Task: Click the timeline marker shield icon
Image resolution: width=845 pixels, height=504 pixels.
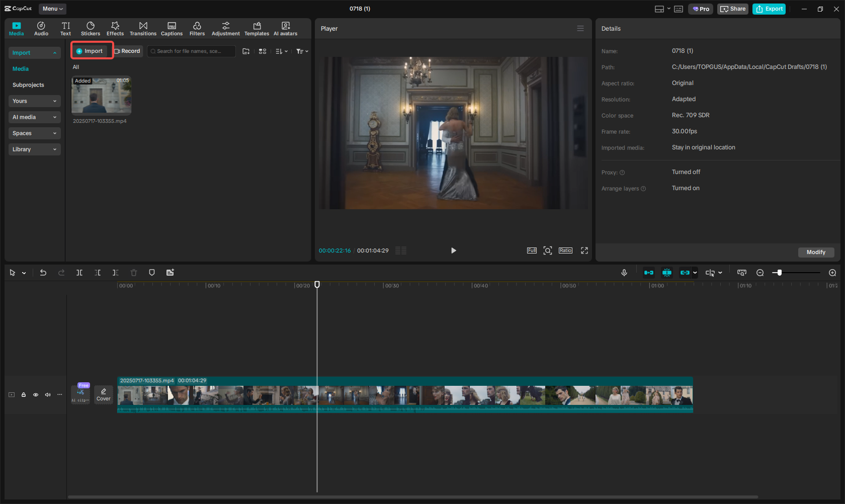Action: 152,273
